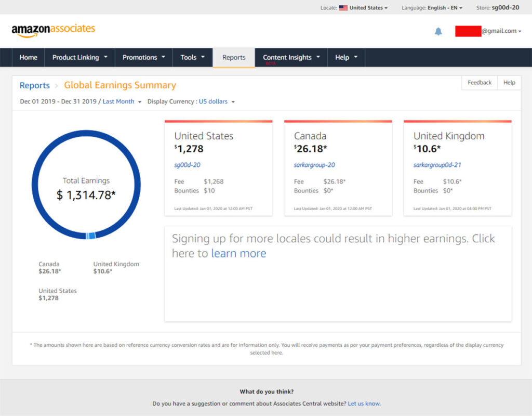Open the Promotions menu
This screenshot has width=532, height=416.
tap(144, 57)
